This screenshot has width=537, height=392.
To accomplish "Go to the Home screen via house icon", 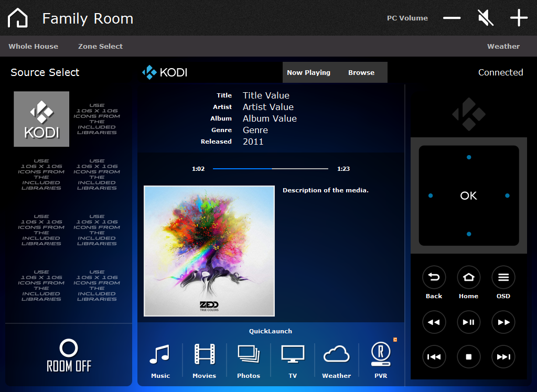I will pyautogui.click(x=17, y=18).
